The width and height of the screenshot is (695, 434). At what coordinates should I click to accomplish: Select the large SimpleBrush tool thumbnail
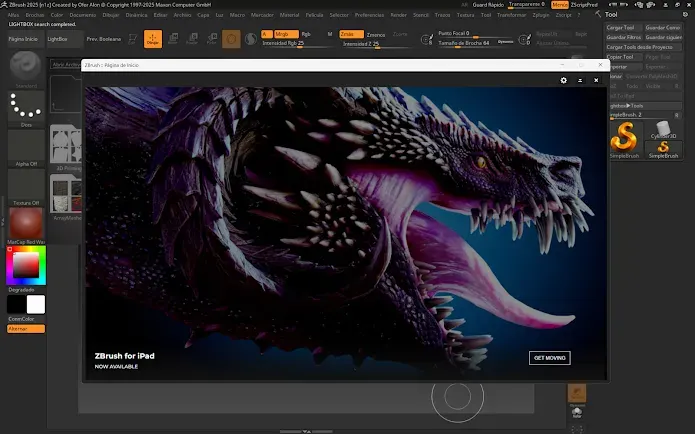625,140
